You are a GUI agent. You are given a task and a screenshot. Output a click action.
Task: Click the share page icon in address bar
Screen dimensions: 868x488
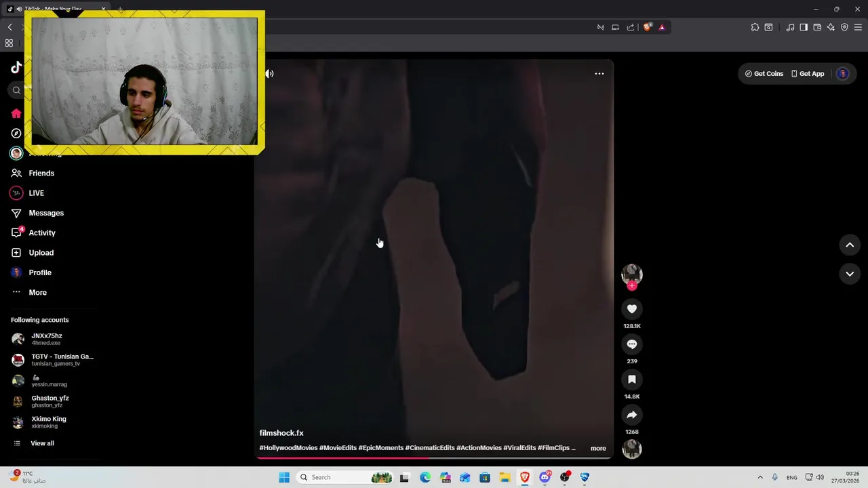click(631, 27)
